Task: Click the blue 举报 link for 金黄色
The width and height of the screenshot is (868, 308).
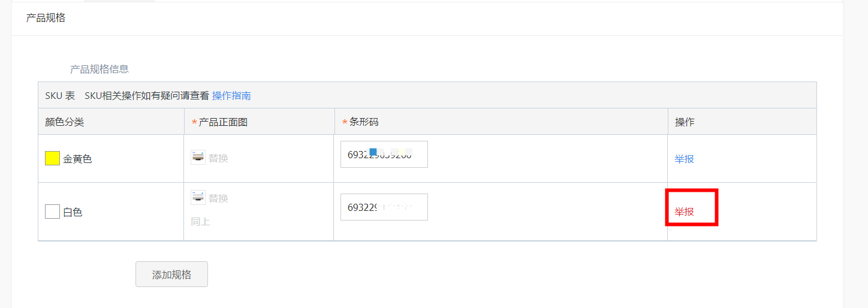Action: pos(685,159)
